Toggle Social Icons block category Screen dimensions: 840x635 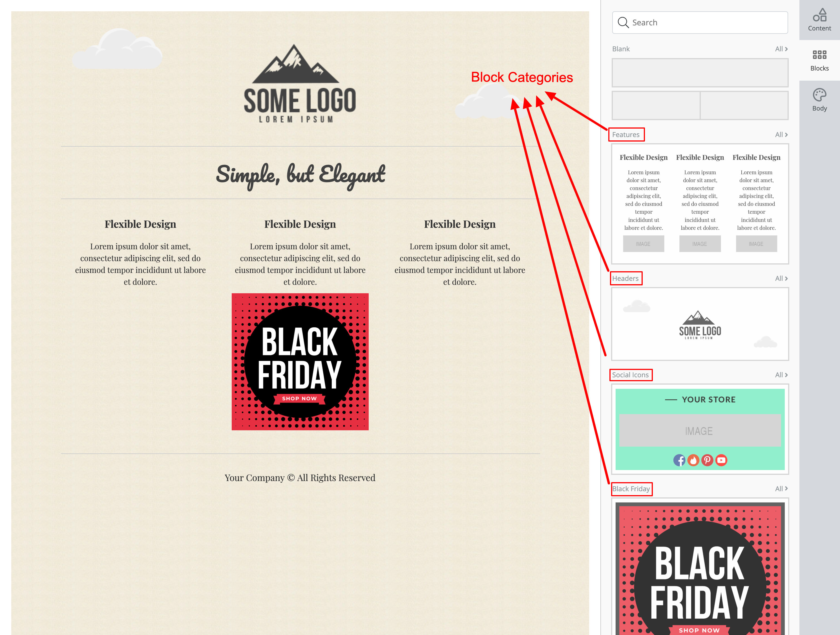(629, 375)
